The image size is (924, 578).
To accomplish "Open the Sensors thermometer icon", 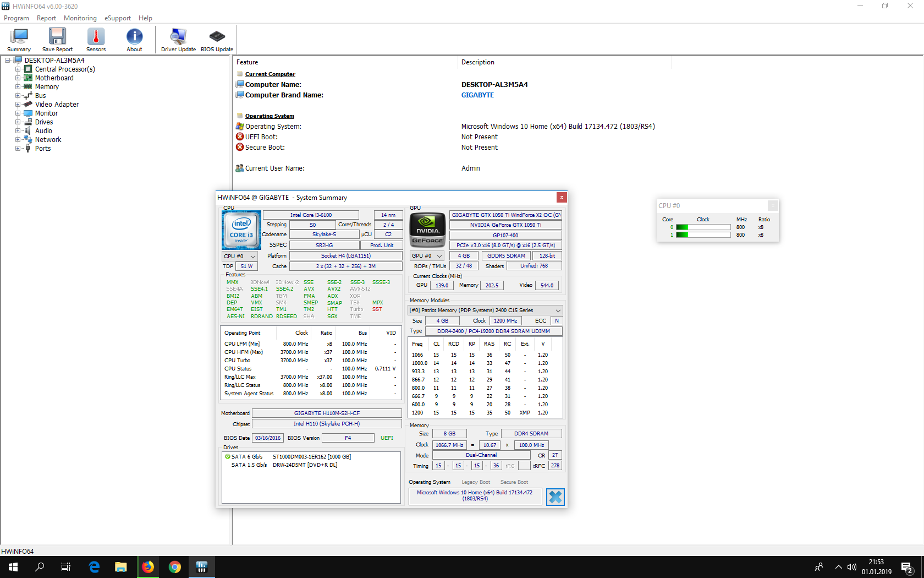I will (96, 40).
